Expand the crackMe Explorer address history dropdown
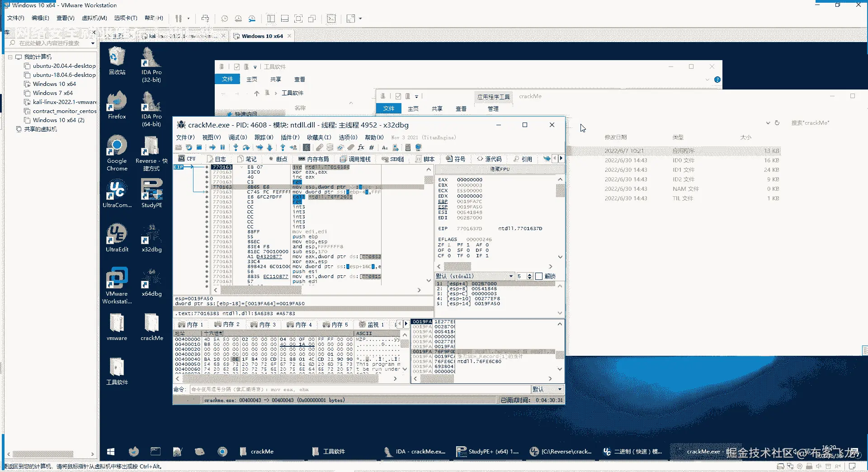Image resolution: width=868 pixels, height=472 pixels. [x=768, y=123]
